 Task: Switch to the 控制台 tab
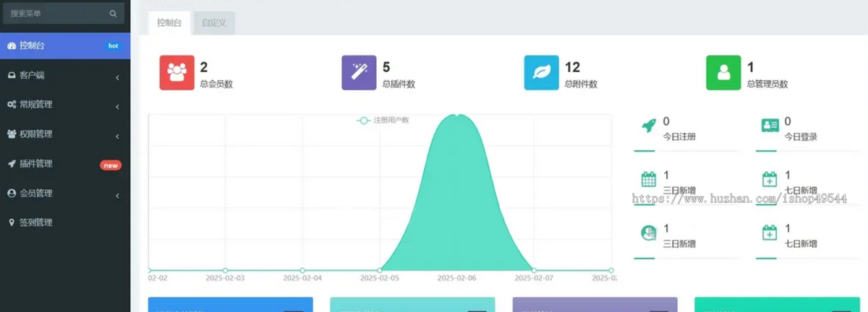pyautogui.click(x=169, y=22)
